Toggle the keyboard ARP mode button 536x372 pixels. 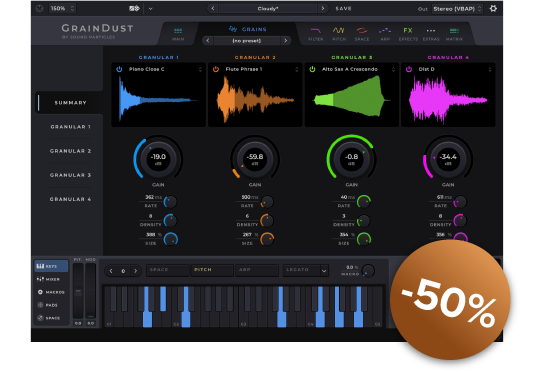(257, 270)
